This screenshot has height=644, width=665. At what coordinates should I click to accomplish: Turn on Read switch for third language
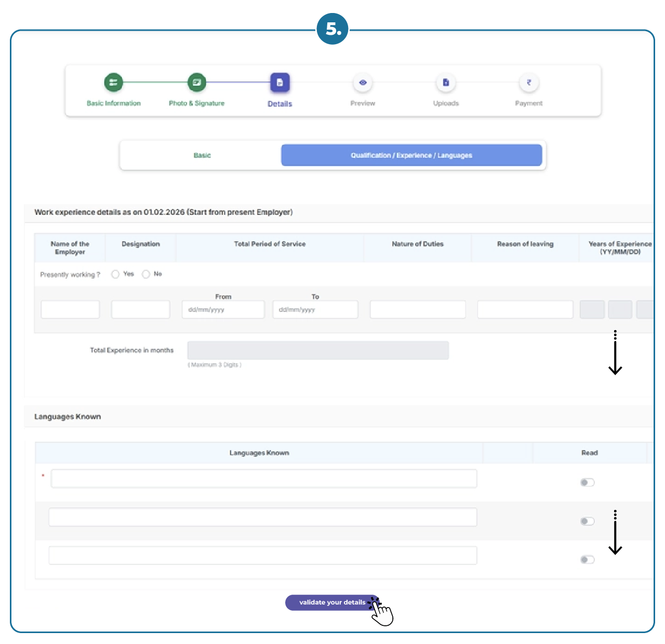tap(587, 559)
